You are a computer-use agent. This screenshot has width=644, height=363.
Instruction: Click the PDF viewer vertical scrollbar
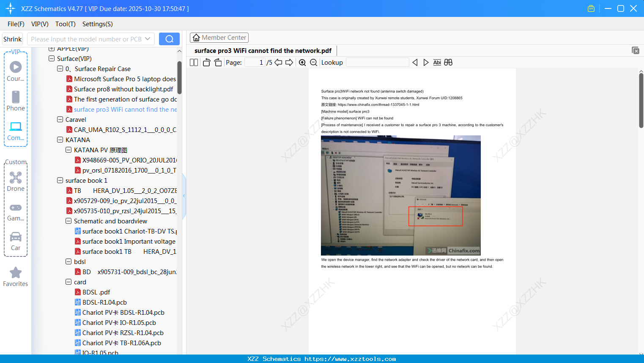pos(641,100)
